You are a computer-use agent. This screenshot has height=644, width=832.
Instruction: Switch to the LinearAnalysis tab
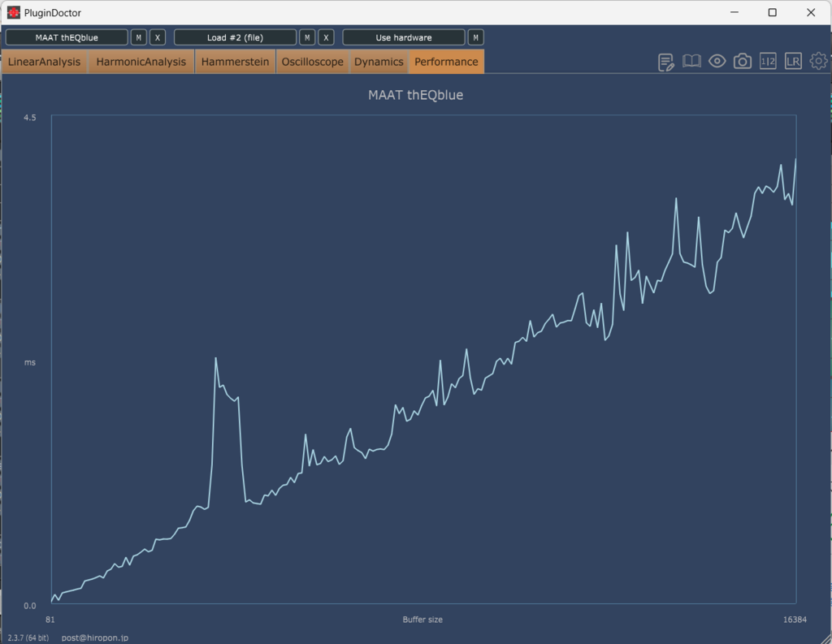pyautogui.click(x=44, y=62)
